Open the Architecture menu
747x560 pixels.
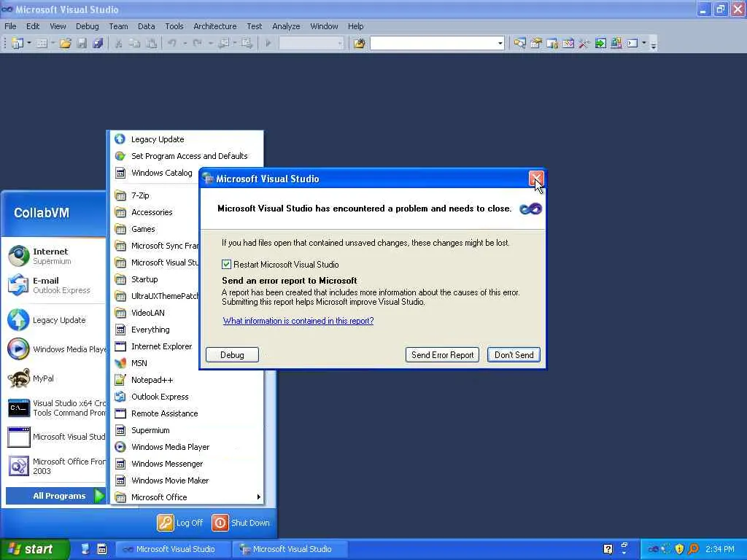[215, 26]
